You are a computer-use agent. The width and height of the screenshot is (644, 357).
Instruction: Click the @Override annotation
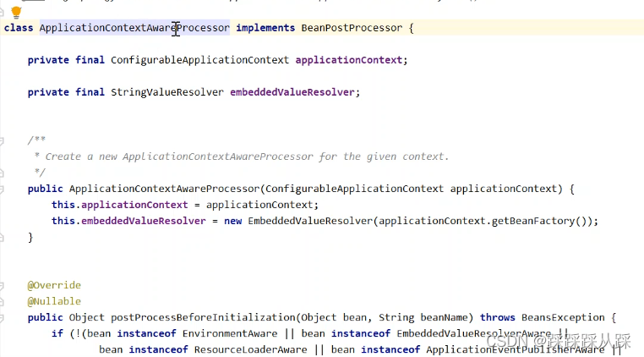pyautogui.click(x=54, y=285)
